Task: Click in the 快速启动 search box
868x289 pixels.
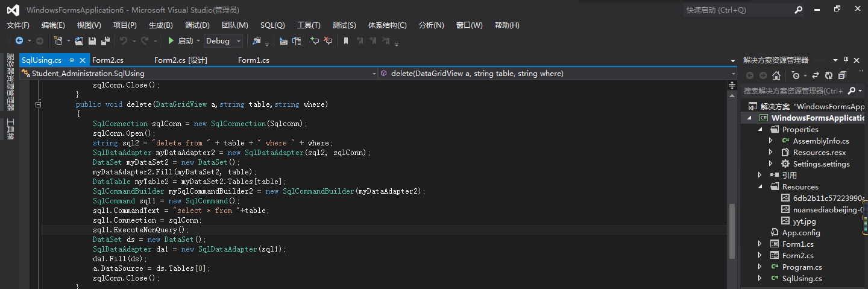Action: coord(737,10)
